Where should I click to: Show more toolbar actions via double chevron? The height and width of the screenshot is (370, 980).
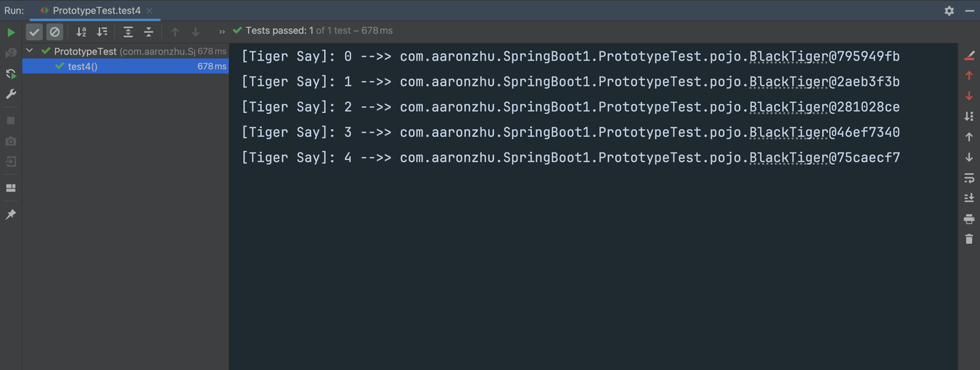coord(222,32)
